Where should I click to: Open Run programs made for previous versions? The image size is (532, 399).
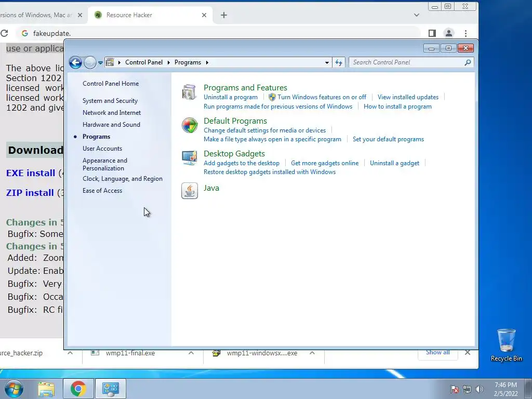pos(278,107)
